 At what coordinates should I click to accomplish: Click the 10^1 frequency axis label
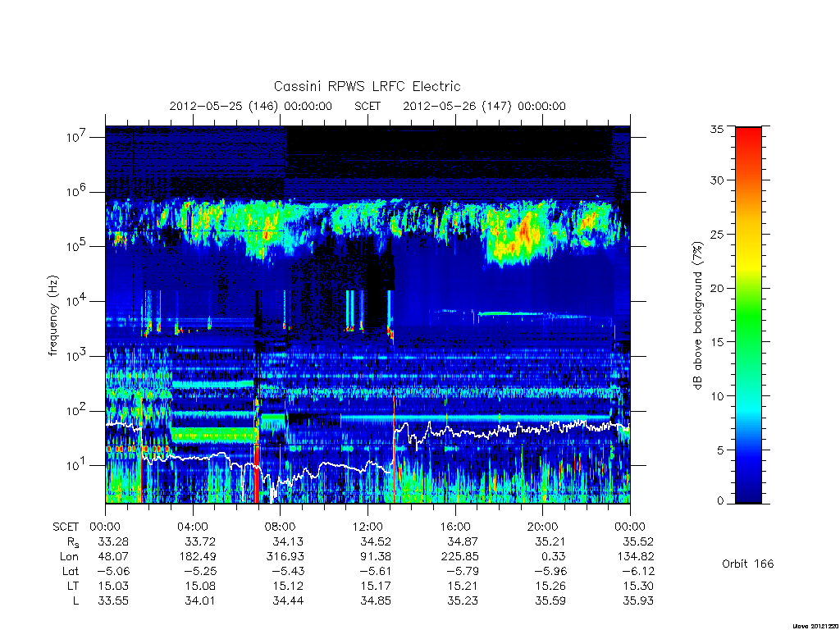click(76, 465)
